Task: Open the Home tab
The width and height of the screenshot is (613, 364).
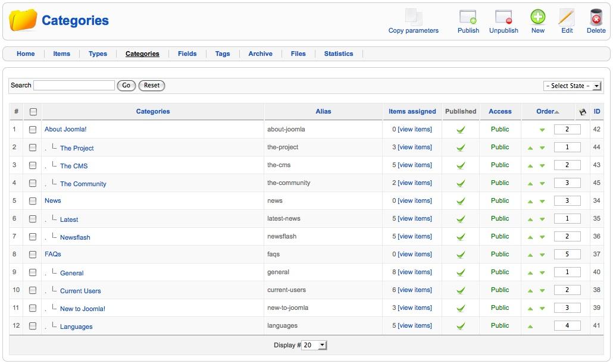Action: coord(26,54)
